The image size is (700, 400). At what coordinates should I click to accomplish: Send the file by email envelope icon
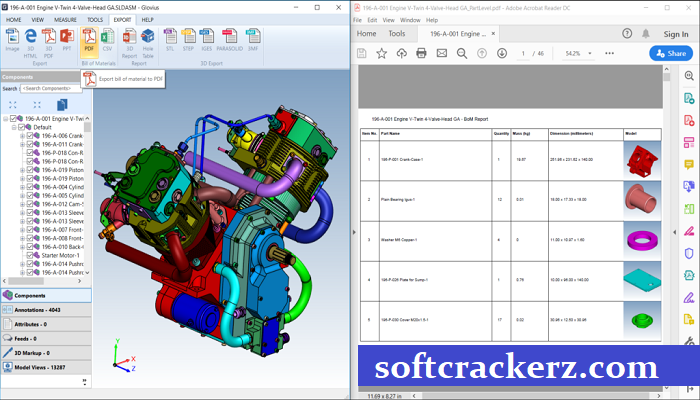click(442, 53)
